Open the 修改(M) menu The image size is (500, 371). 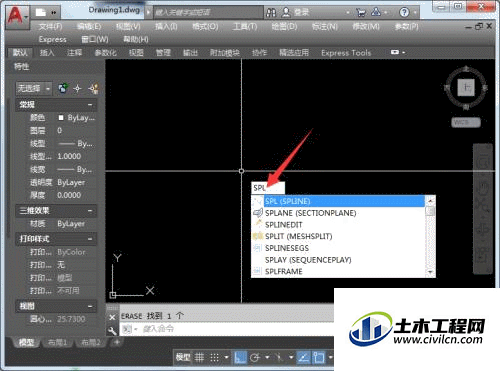click(366, 26)
